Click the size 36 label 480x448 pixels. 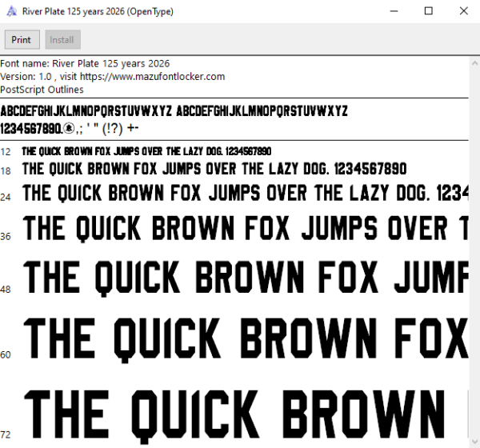[x=6, y=237]
